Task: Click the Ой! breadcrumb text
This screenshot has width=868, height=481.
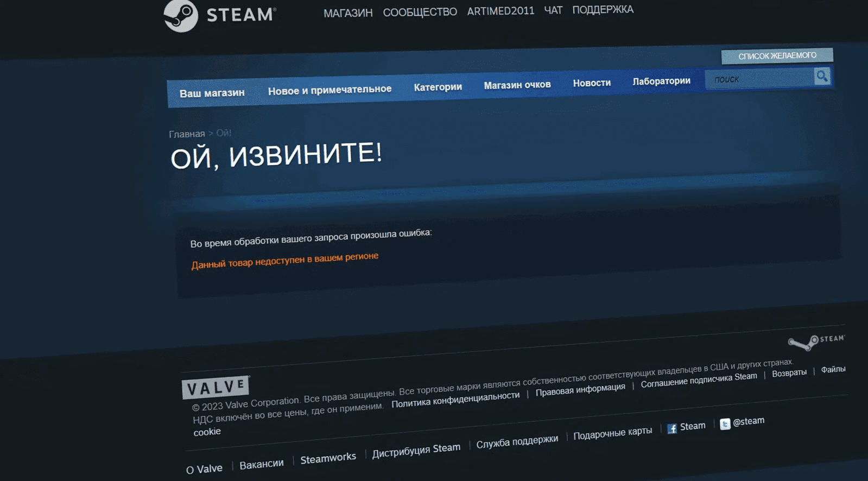Action: click(x=224, y=133)
